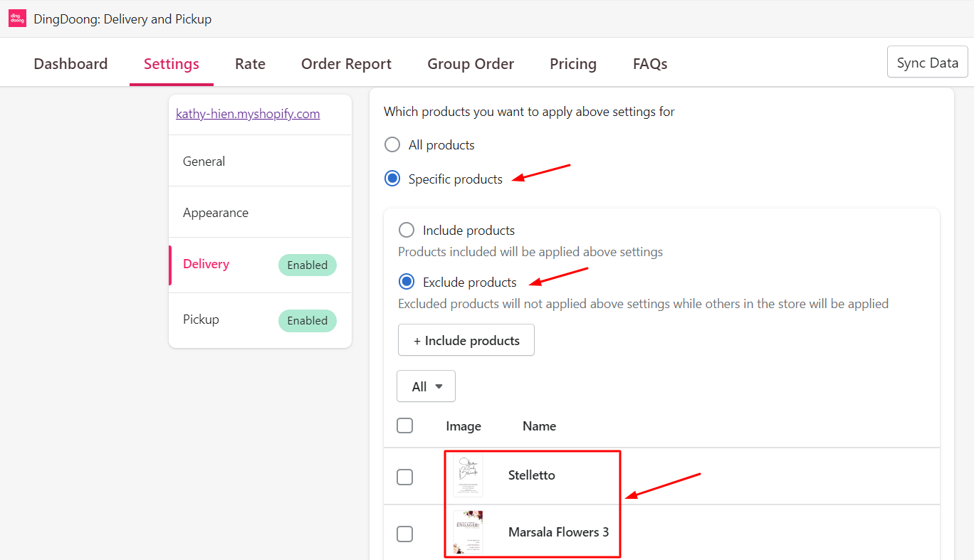The image size is (974, 560).
Task: Go to the Dashboard tab
Action: [x=70, y=64]
